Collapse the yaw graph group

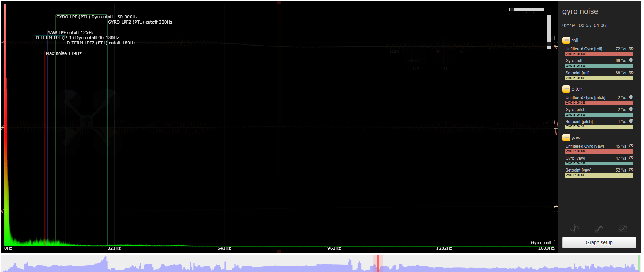566,138
